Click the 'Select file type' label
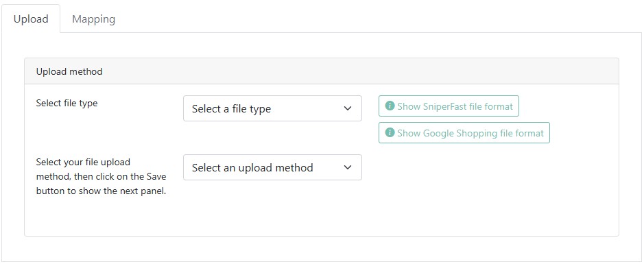Image resolution: width=644 pixels, height=264 pixels. (67, 103)
